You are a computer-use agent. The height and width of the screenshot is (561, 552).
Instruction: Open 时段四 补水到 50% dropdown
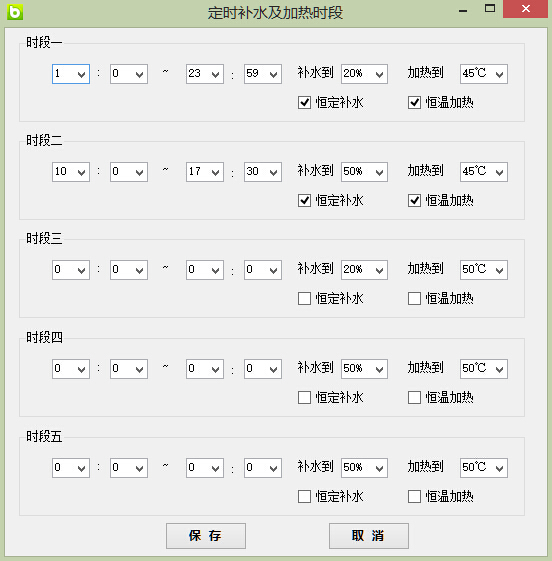(x=364, y=369)
